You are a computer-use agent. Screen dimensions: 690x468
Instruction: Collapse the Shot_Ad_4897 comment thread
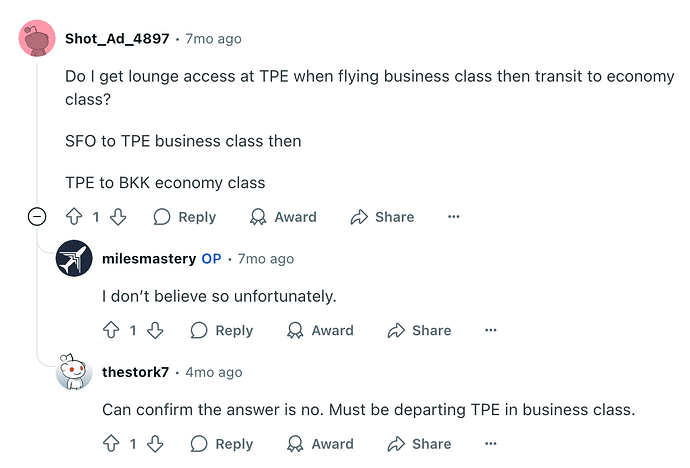pos(37,216)
